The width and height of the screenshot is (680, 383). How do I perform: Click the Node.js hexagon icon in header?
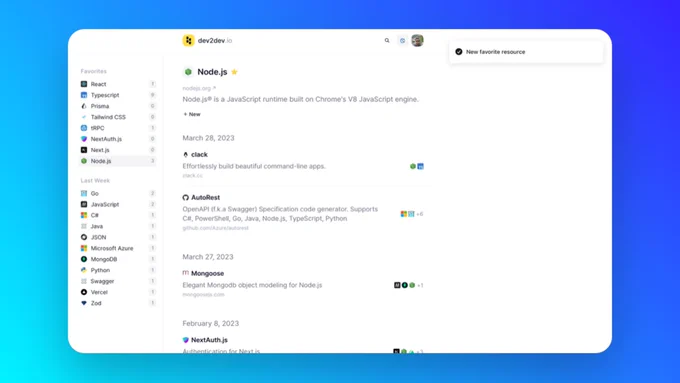click(x=188, y=72)
